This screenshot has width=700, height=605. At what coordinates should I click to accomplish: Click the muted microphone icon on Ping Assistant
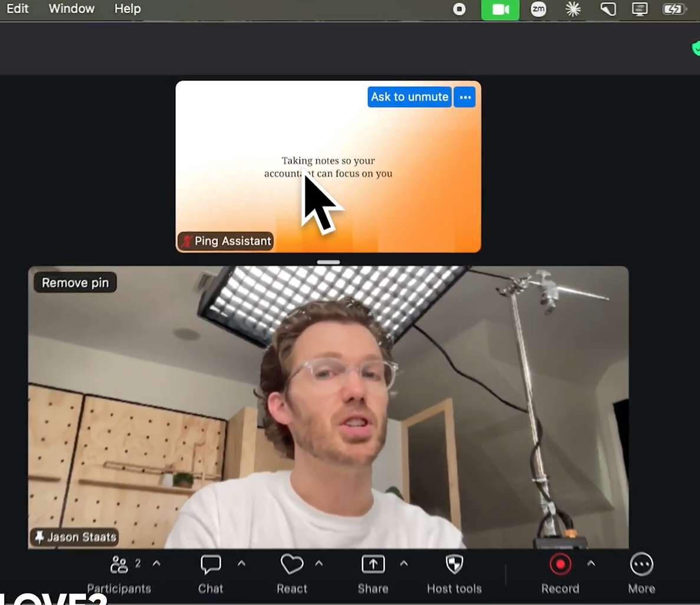186,241
